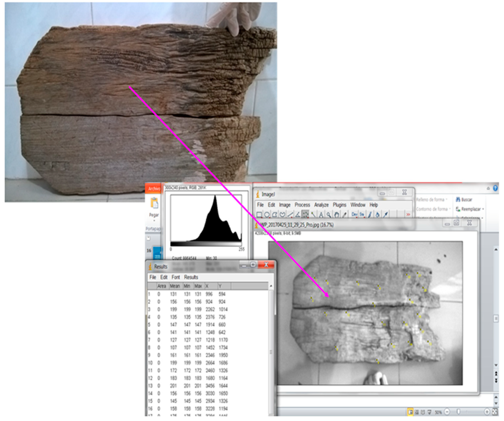The height and width of the screenshot is (421, 504).
Task: Select Results row 8 with Y value 1734
Action: point(208,347)
